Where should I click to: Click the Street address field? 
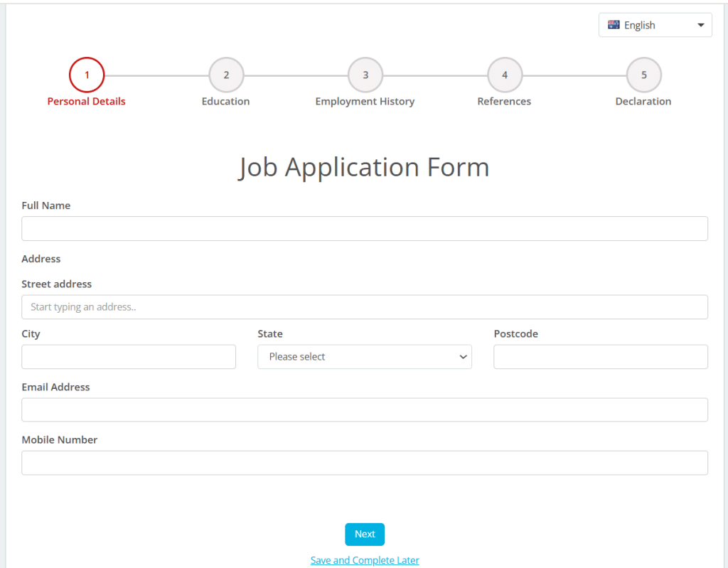[x=365, y=306]
